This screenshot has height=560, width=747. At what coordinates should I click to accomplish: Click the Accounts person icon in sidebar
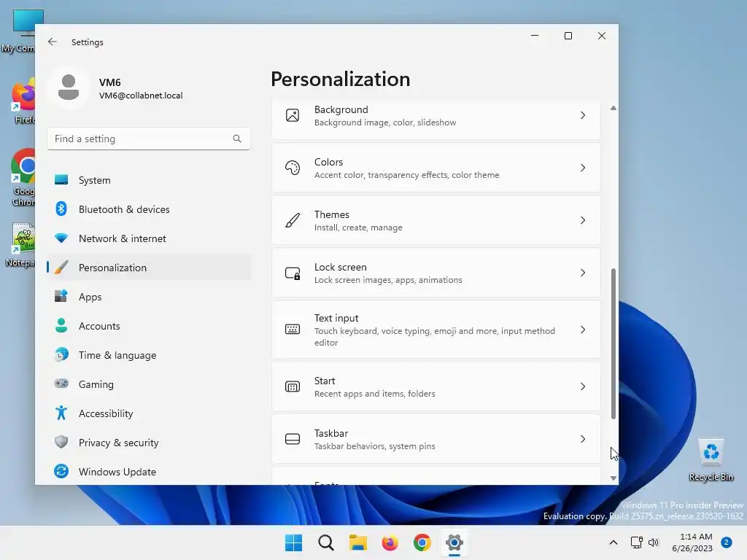click(61, 325)
